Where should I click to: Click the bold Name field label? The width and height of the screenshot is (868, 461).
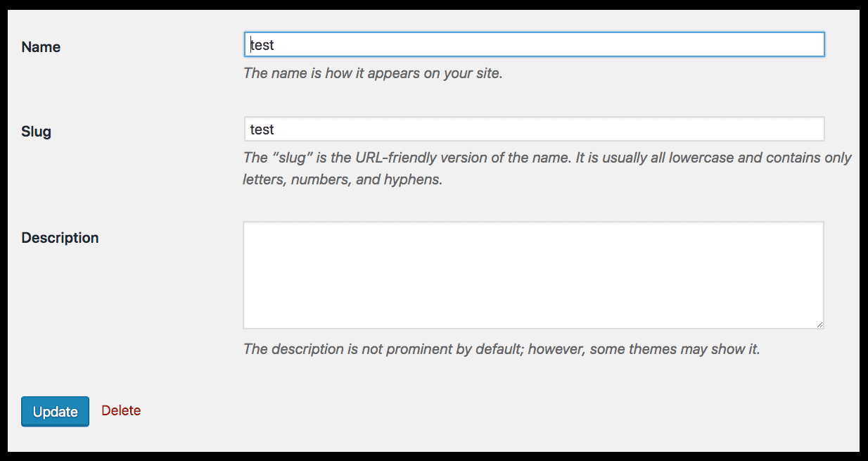[x=41, y=47]
